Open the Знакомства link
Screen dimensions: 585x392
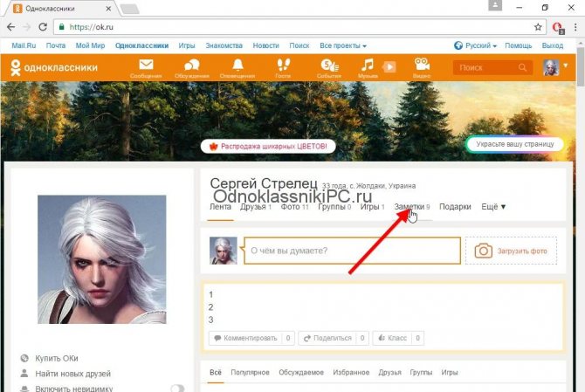point(224,45)
